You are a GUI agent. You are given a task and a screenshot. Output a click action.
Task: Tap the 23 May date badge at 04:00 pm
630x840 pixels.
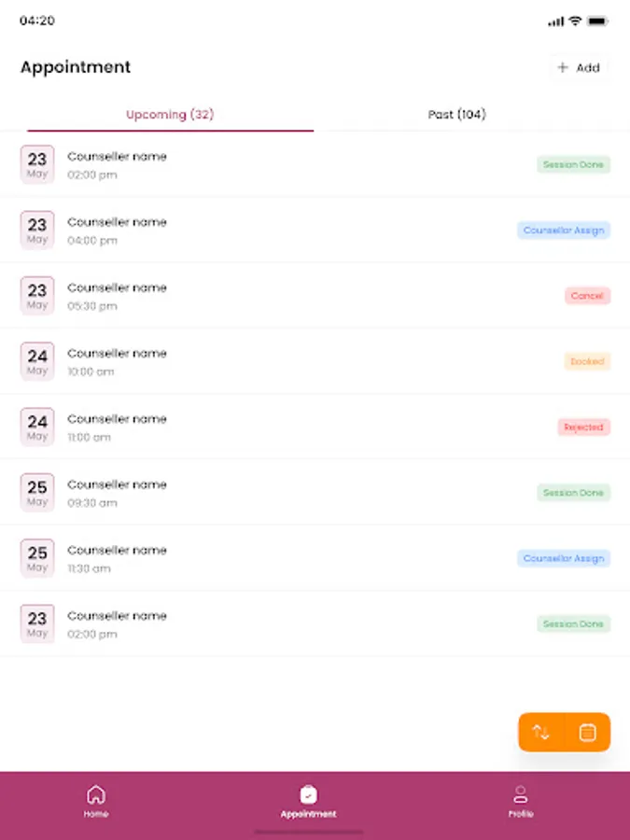pyautogui.click(x=37, y=230)
